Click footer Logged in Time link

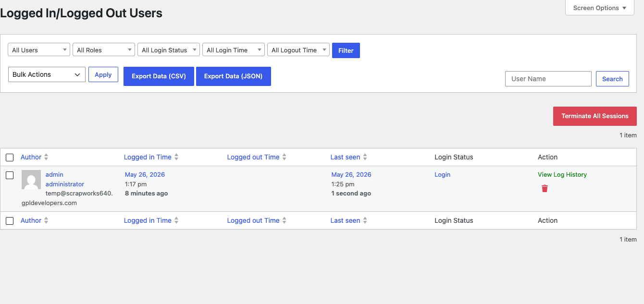(x=148, y=220)
